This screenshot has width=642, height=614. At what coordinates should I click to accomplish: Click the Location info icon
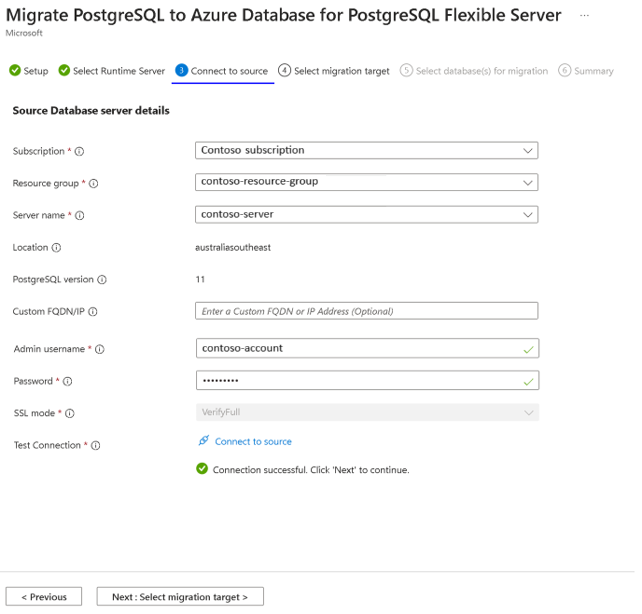click(x=57, y=248)
